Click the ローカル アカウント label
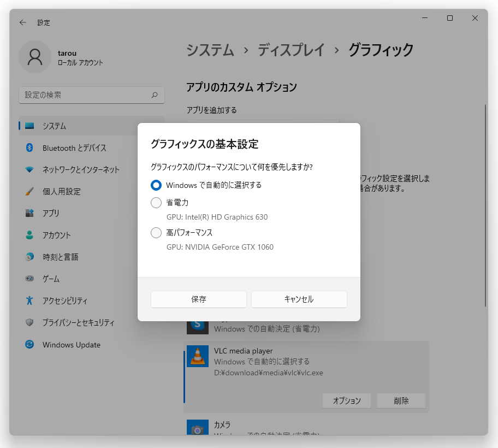The width and height of the screenshot is (498, 448). (x=80, y=63)
